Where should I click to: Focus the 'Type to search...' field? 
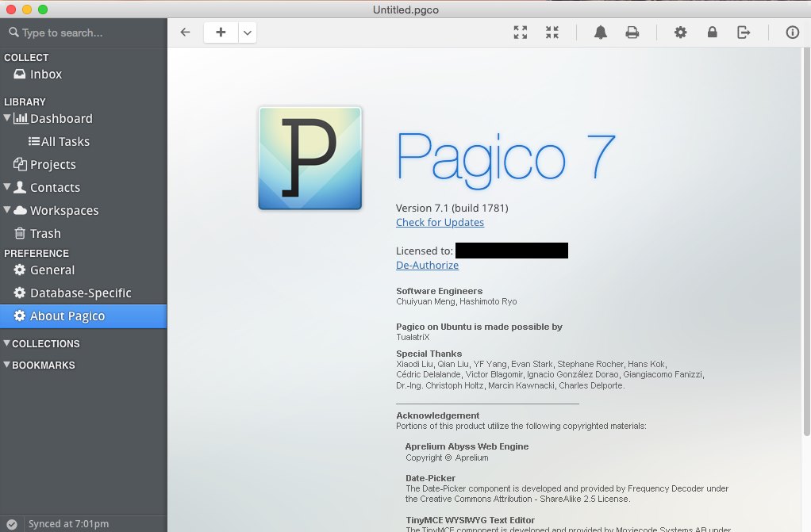83,33
